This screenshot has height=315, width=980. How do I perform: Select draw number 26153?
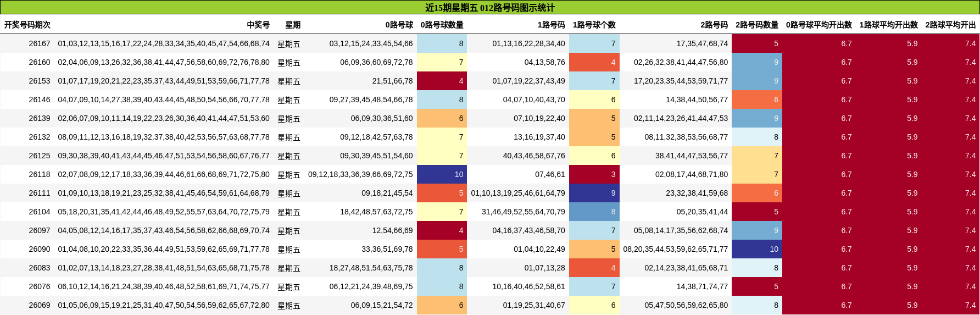(x=40, y=81)
